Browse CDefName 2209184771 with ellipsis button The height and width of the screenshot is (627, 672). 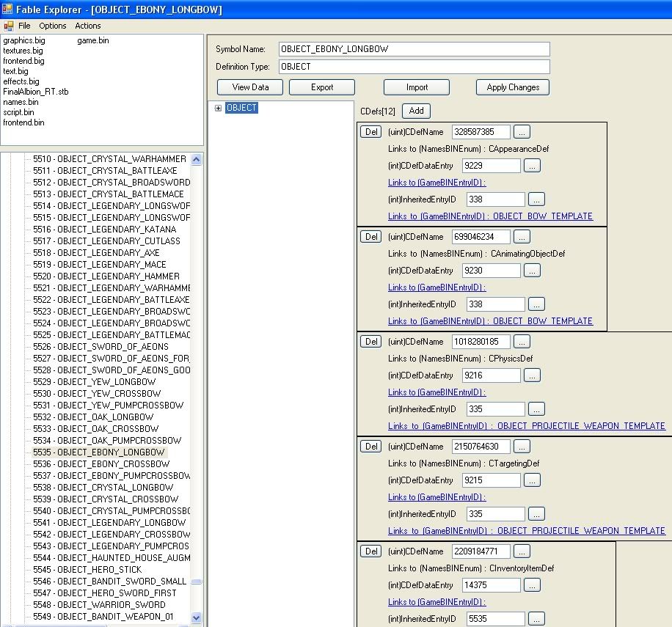(x=522, y=551)
